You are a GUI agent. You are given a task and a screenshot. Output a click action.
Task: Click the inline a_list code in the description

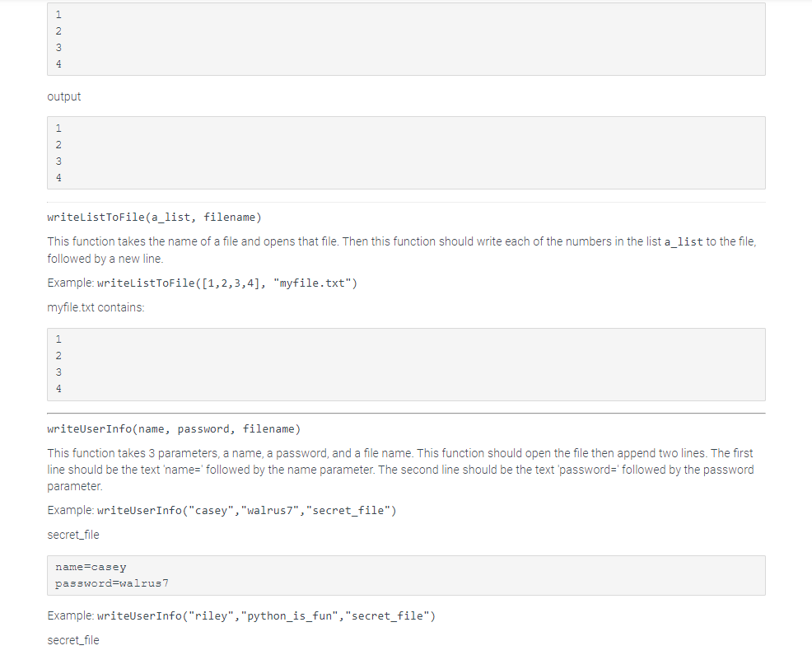684,241
